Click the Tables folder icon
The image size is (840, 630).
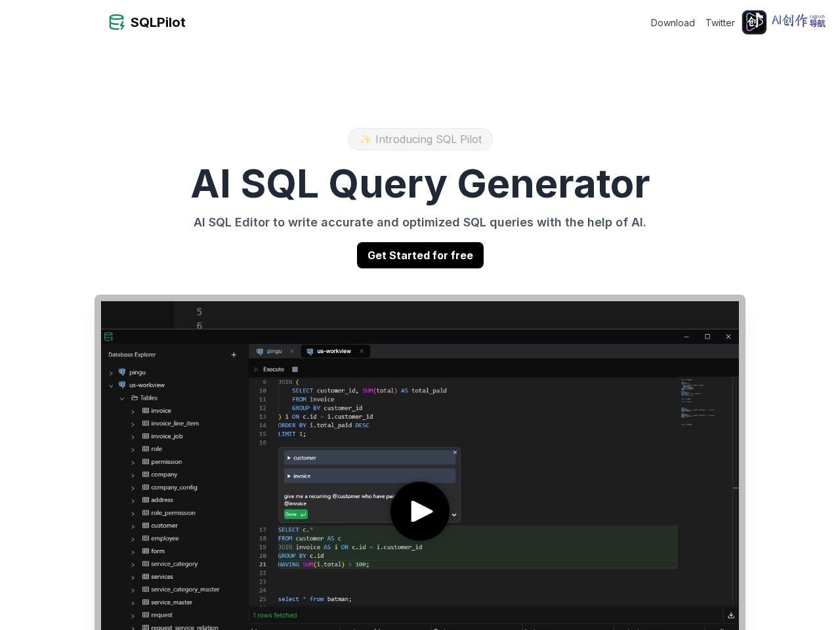coord(135,398)
